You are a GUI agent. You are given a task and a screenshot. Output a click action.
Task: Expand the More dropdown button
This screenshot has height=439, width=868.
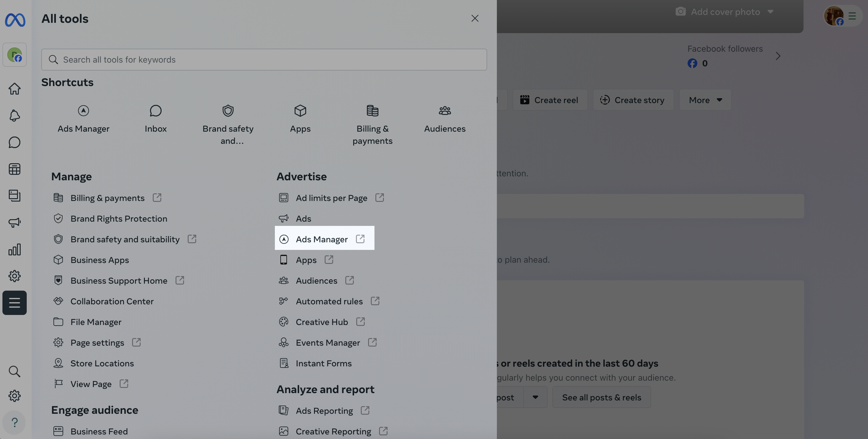click(x=705, y=100)
